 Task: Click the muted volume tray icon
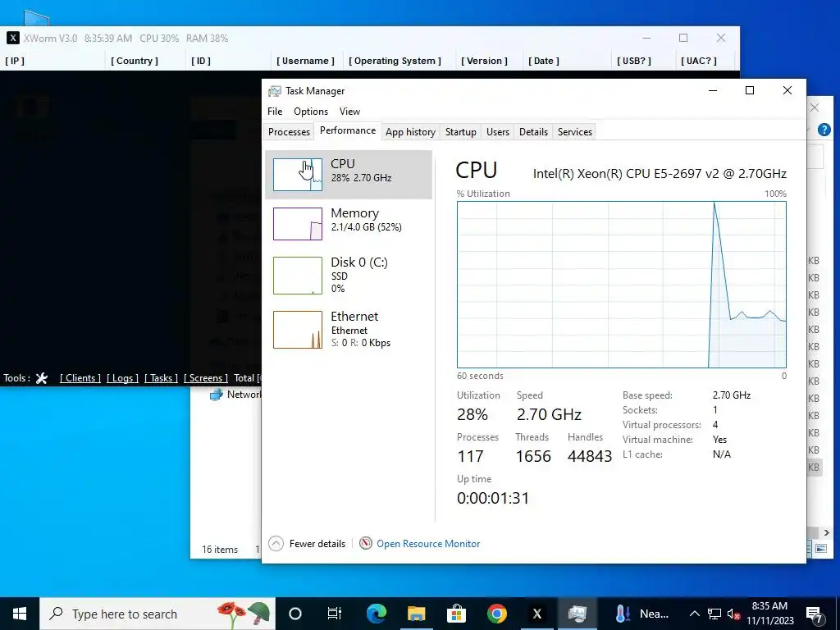733,614
